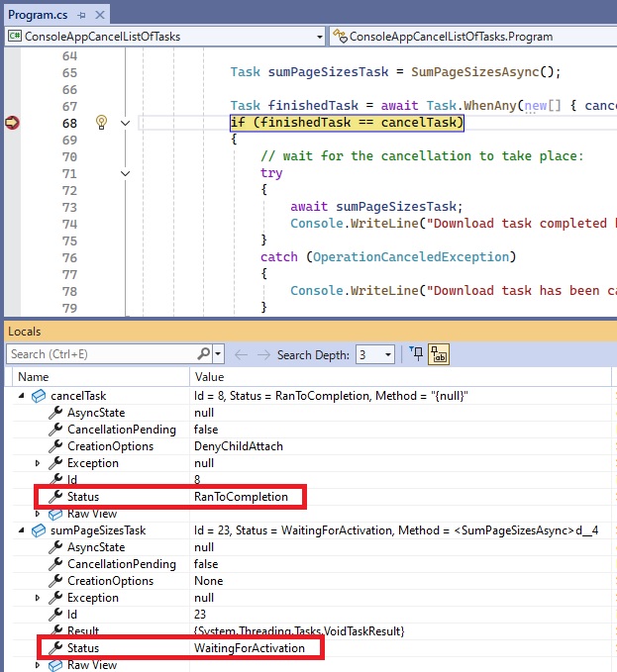Click the cancelTask object icon
This screenshot has height=672, width=617.
(39, 396)
